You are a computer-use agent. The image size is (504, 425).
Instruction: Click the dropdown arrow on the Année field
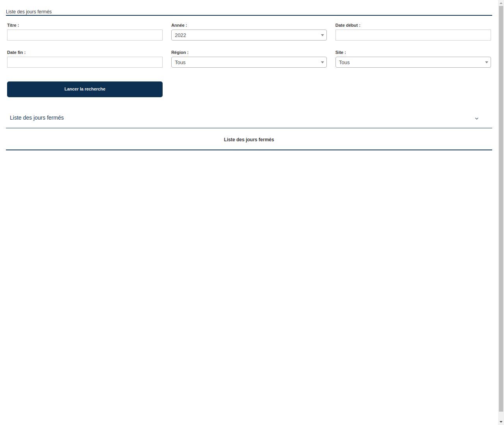322,35
